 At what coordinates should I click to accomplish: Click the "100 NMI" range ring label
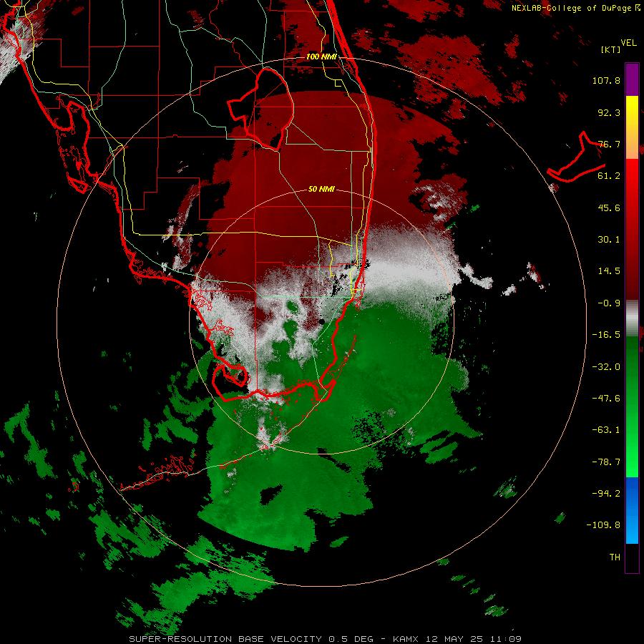(x=321, y=57)
